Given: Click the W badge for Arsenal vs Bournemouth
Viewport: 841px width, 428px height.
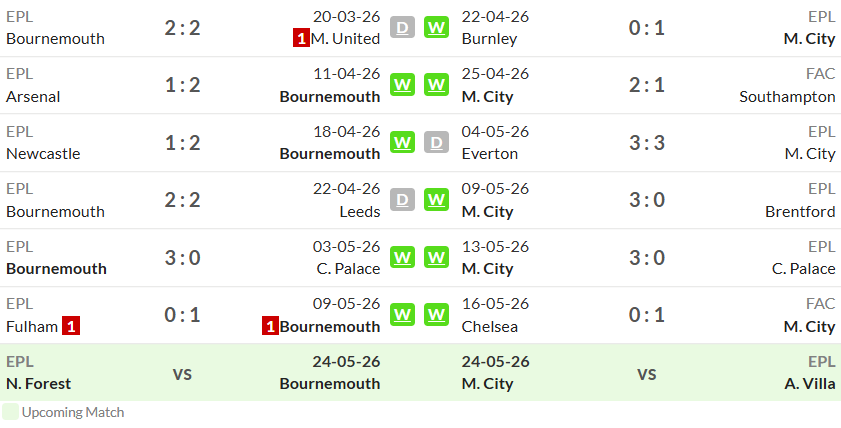Looking at the screenshot, I should (x=402, y=85).
